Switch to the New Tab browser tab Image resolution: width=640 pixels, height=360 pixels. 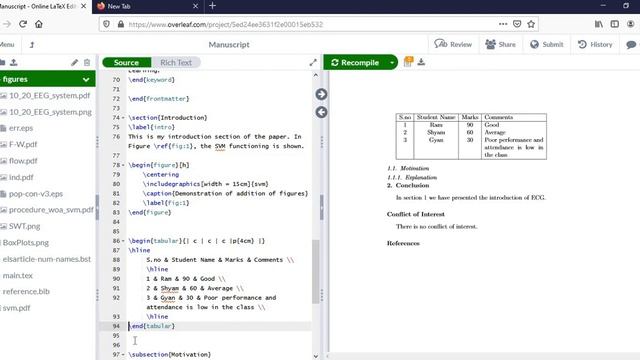click(x=147, y=7)
